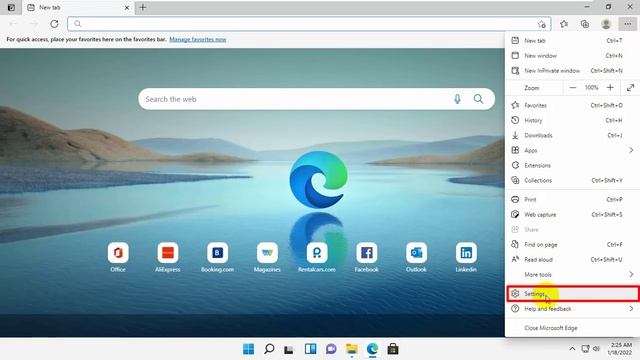The width and height of the screenshot is (640, 360).
Task: Open Microsoft Store on the taskbar
Action: (393, 349)
